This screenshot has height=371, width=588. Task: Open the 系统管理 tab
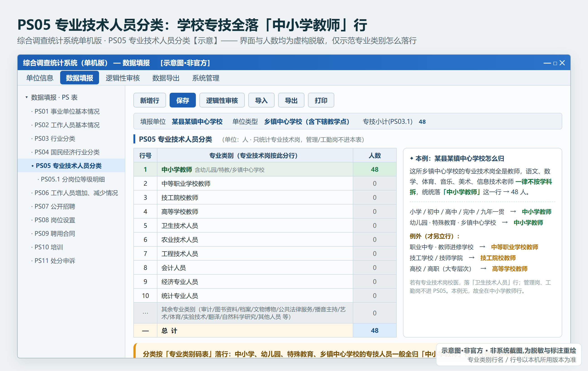[206, 78]
